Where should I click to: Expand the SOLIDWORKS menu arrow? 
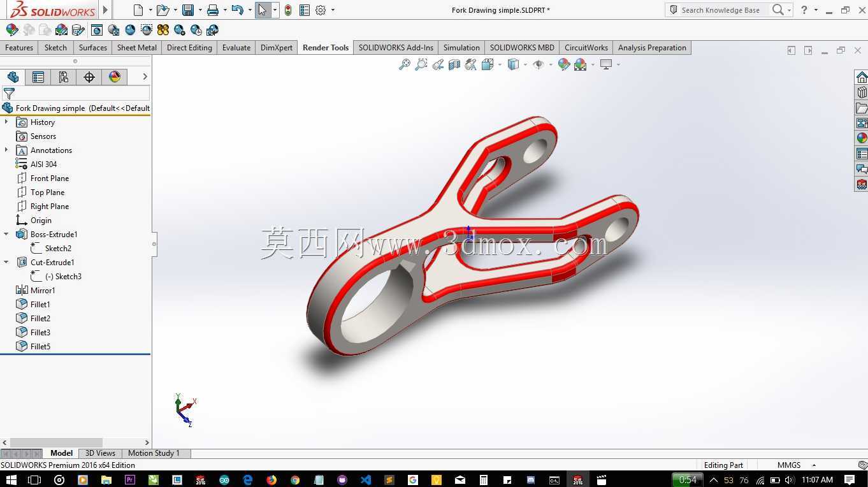(106, 10)
